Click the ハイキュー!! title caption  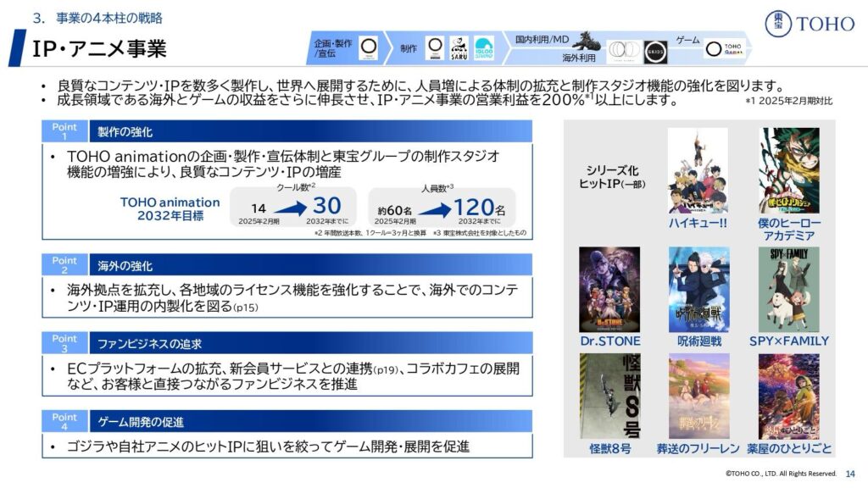point(698,223)
